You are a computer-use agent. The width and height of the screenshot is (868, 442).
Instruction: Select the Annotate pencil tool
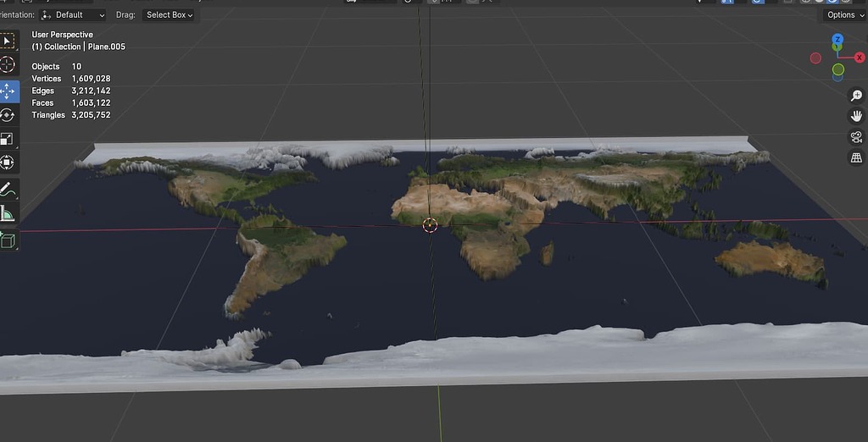coord(7,189)
